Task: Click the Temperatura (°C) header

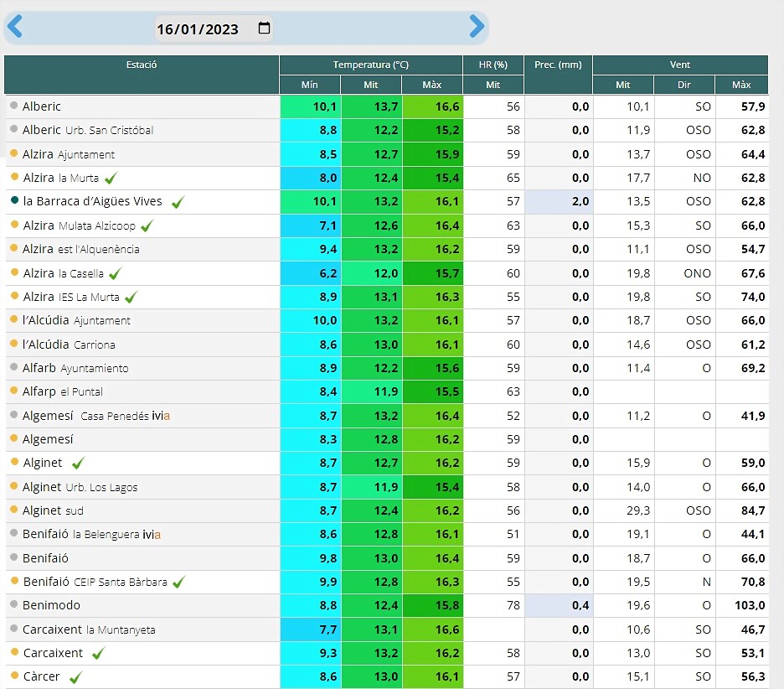Action: click(371, 65)
